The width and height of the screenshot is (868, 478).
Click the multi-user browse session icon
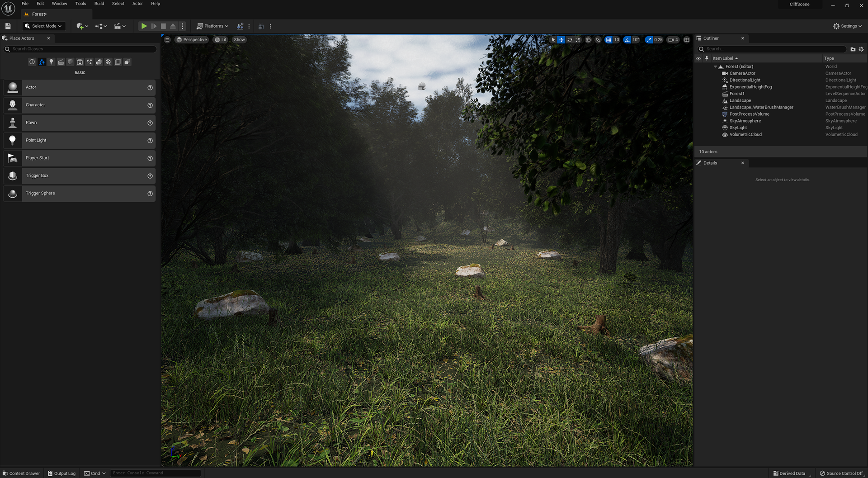[x=240, y=26]
